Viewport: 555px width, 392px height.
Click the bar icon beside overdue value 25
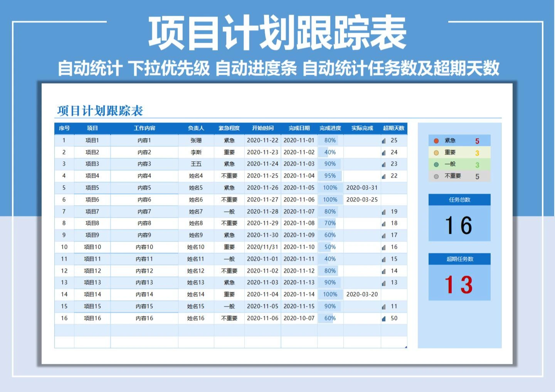(x=383, y=141)
